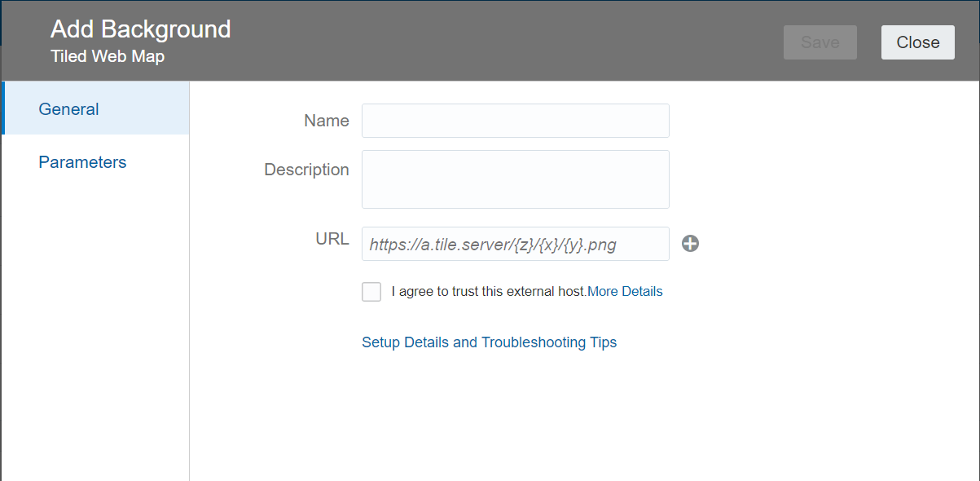The image size is (980, 481).
Task: Toggle the external host agreement checkbox
Action: [x=371, y=291]
